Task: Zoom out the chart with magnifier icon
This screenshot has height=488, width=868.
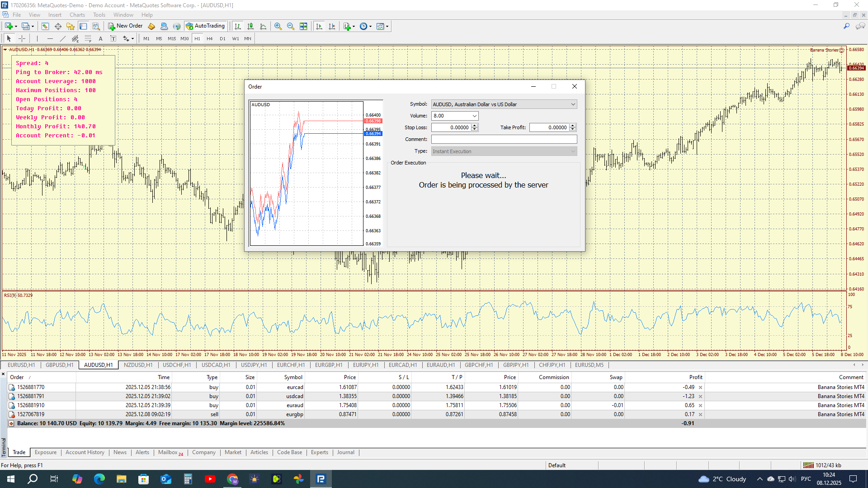Action: [291, 26]
